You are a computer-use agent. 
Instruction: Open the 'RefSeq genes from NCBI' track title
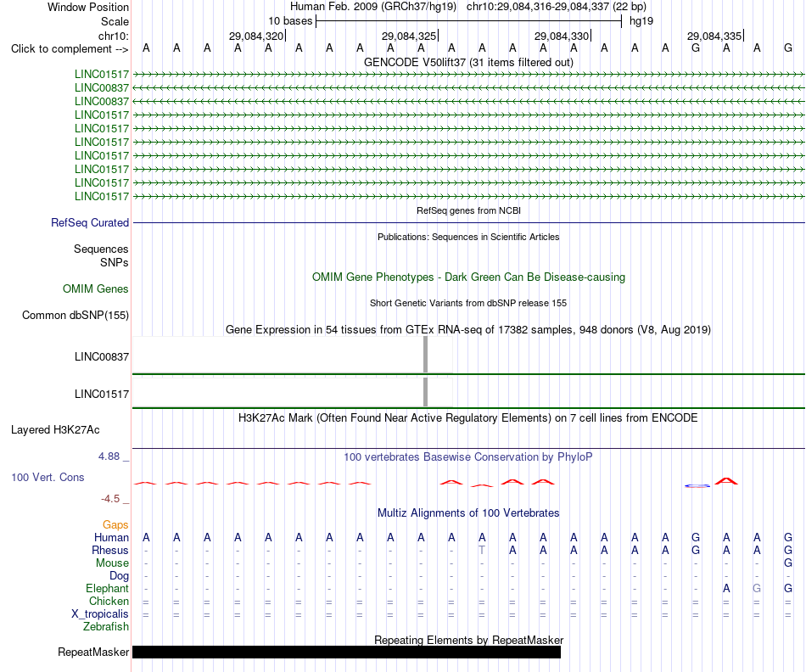[x=468, y=210]
